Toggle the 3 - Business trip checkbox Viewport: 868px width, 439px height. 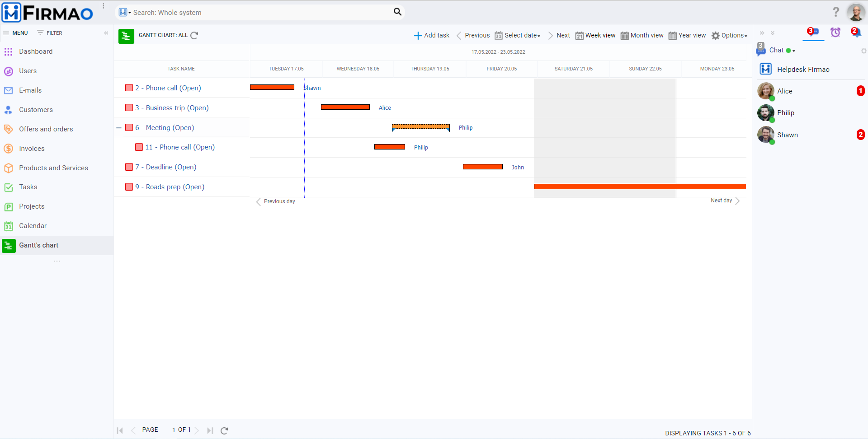129,107
